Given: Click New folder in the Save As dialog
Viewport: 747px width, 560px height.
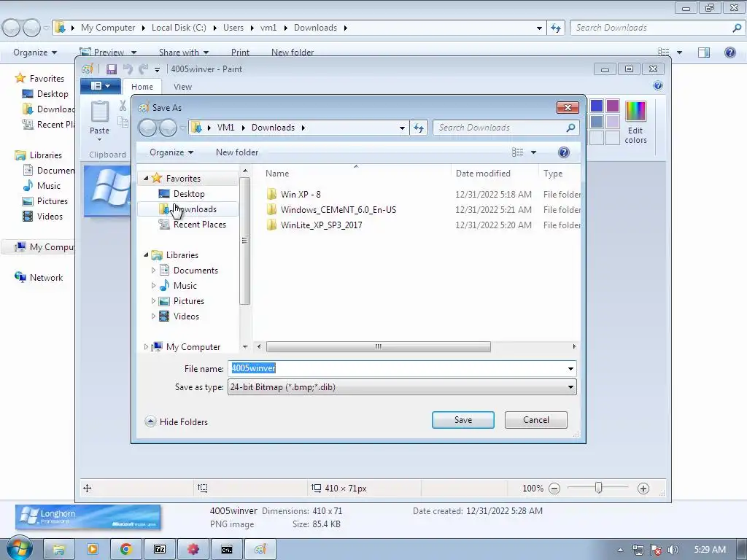Looking at the screenshot, I should click(x=237, y=152).
